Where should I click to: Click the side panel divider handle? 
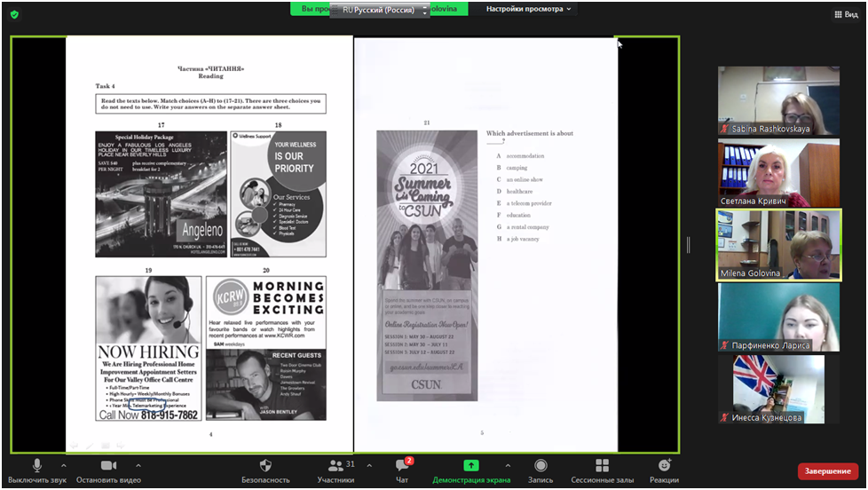[x=688, y=245]
